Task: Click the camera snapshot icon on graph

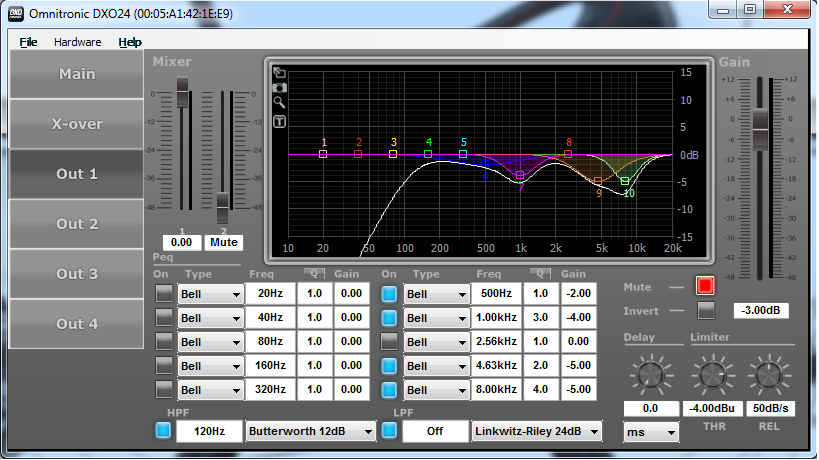Action: point(279,87)
